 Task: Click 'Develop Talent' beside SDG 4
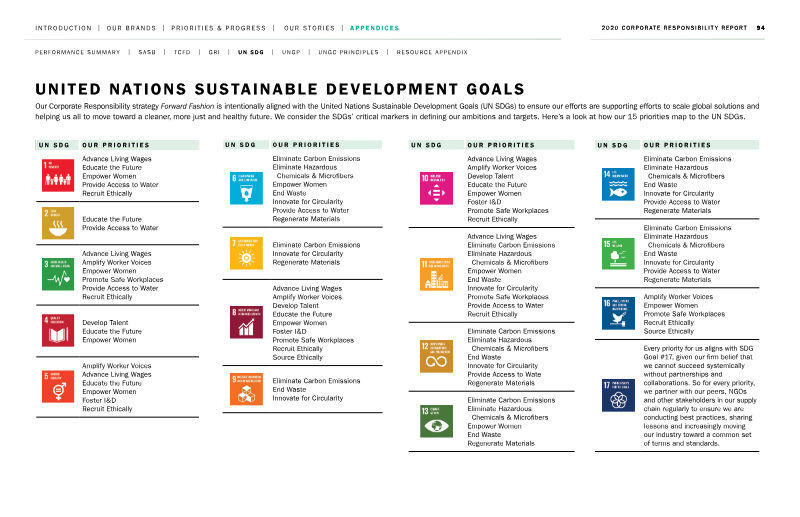(105, 323)
